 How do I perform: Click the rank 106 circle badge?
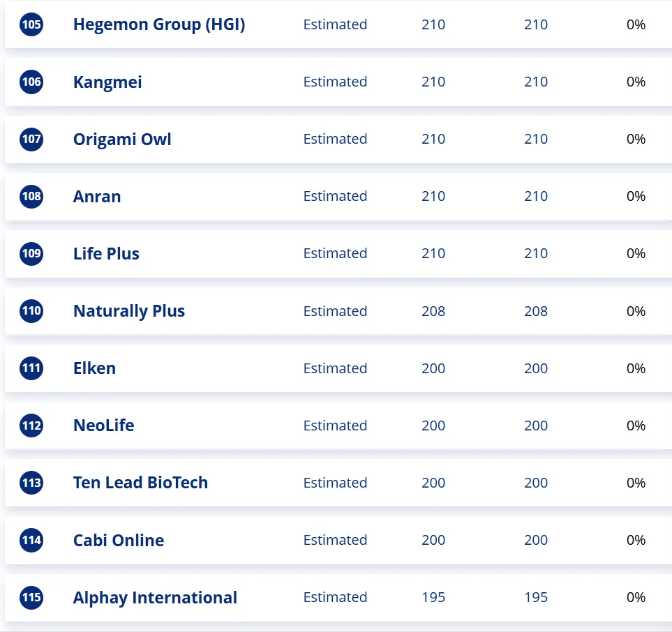pyautogui.click(x=31, y=82)
